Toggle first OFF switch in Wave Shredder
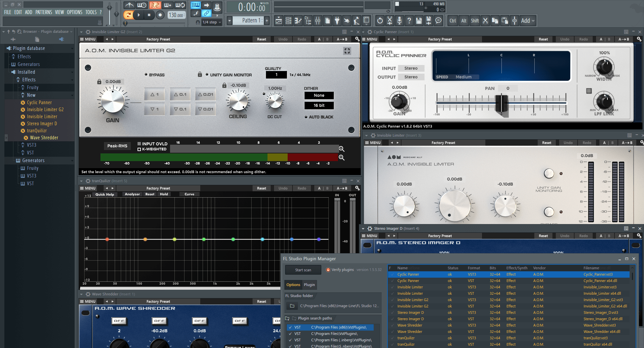The height and width of the screenshot is (348, 644). pos(119,321)
